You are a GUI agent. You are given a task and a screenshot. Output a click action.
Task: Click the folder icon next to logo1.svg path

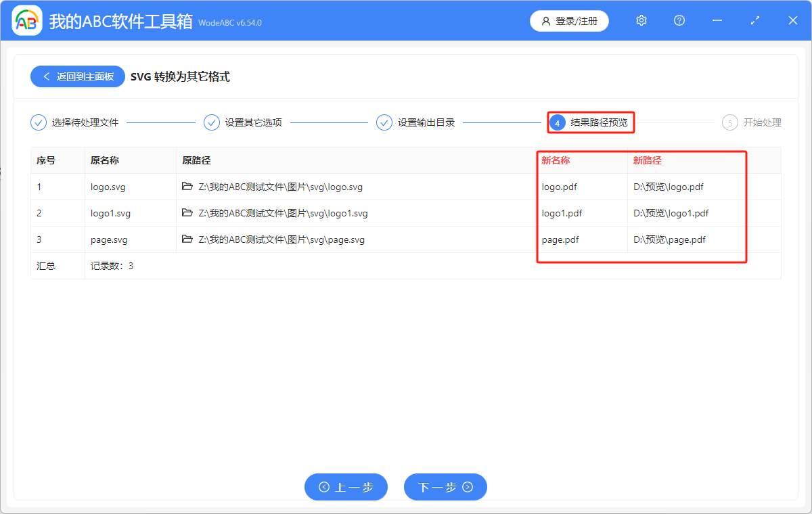tap(188, 213)
